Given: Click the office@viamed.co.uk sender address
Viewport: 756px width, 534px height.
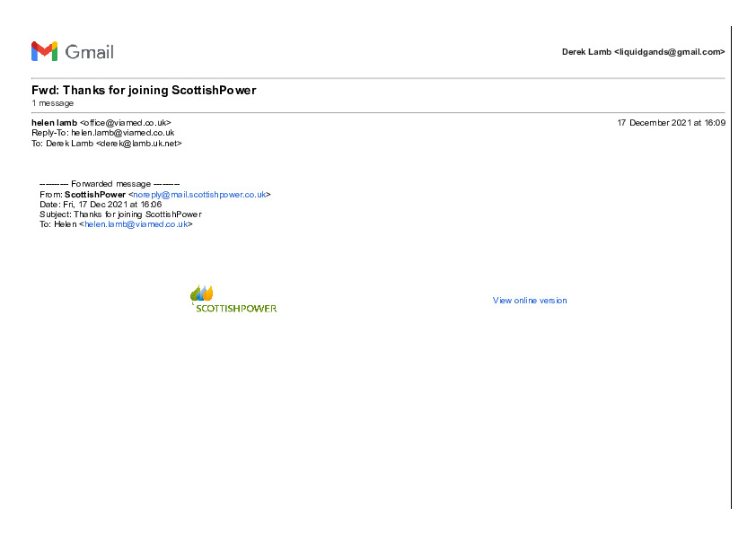Looking at the screenshot, I should 125,122.
